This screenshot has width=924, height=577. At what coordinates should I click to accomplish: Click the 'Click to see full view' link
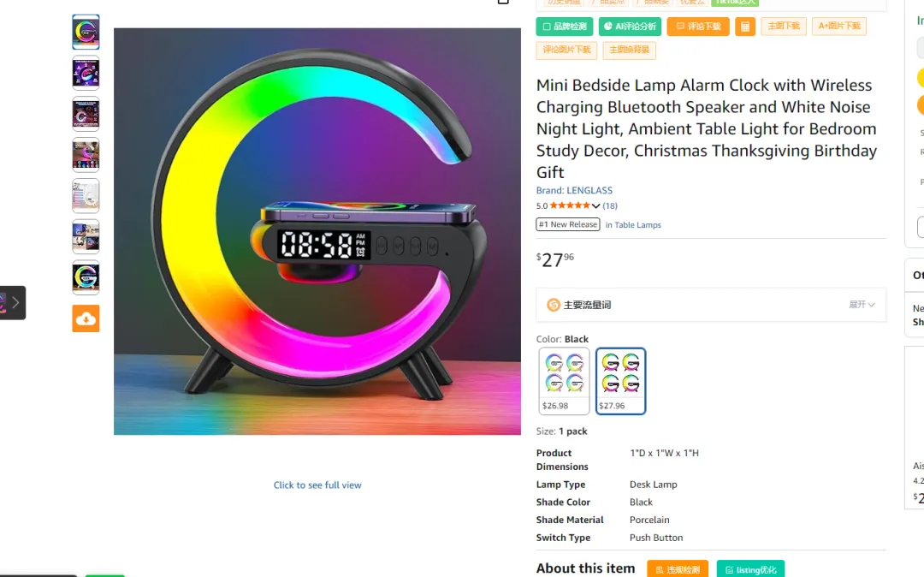(317, 485)
